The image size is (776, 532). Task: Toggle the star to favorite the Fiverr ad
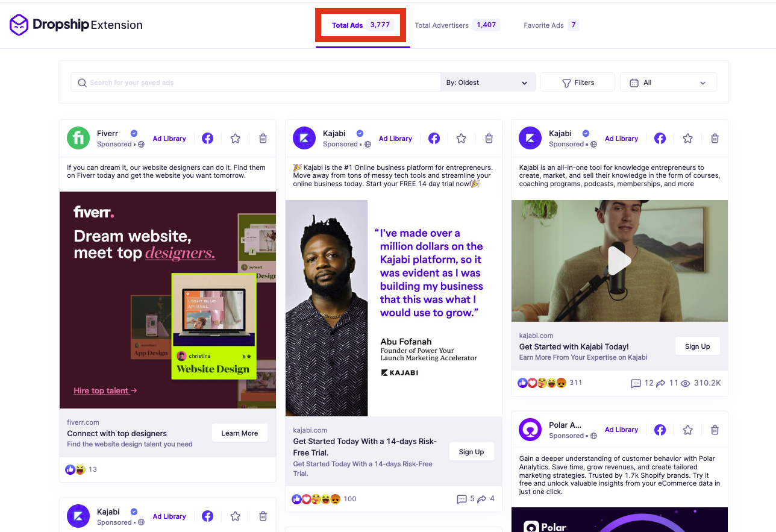(235, 138)
